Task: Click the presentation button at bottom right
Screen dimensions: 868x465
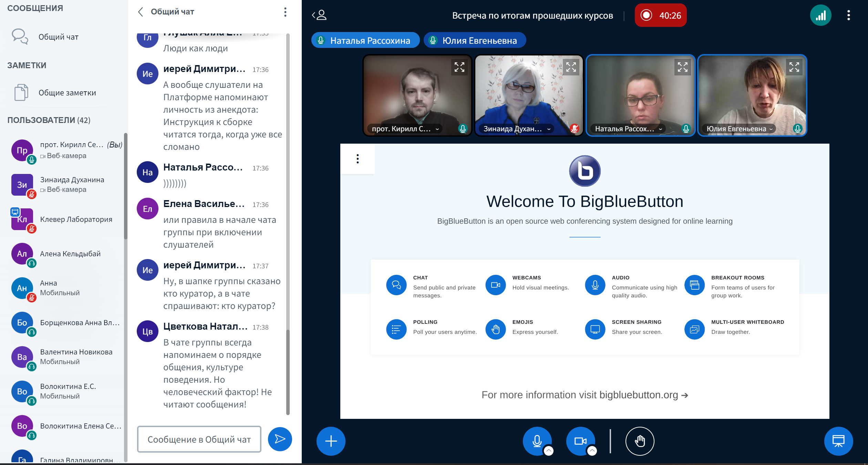Action: coord(838,441)
